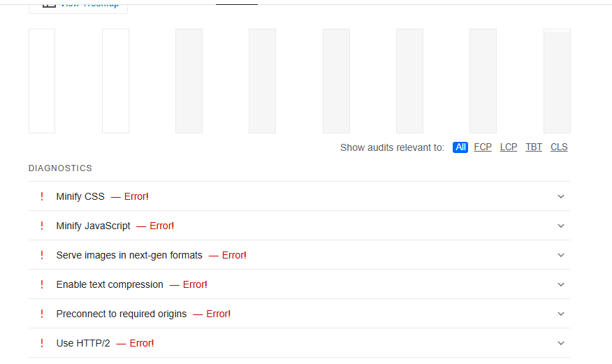Select the first filmstrip frame thumbnail

[x=42, y=81]
